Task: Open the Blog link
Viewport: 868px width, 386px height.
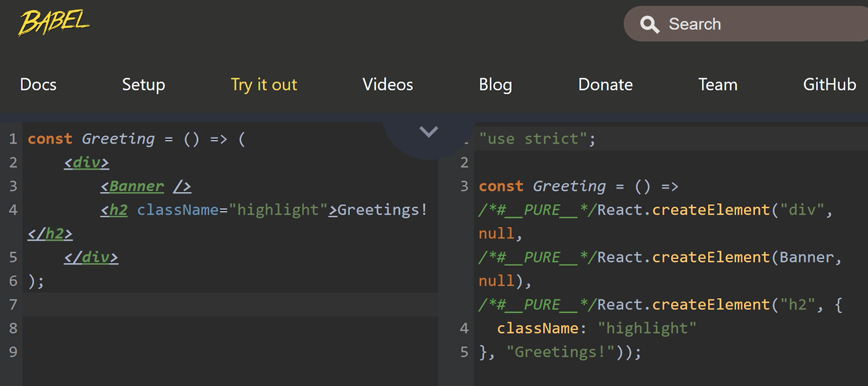Action: 495,85
